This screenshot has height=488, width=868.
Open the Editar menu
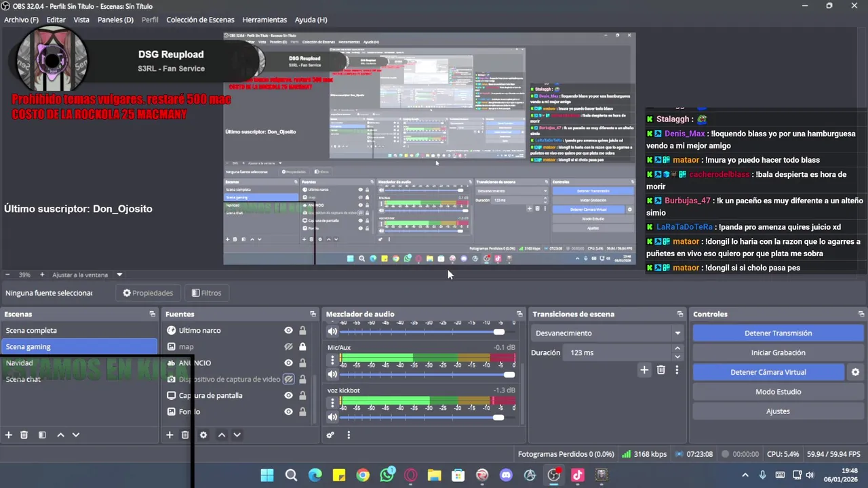click(56, 20)
